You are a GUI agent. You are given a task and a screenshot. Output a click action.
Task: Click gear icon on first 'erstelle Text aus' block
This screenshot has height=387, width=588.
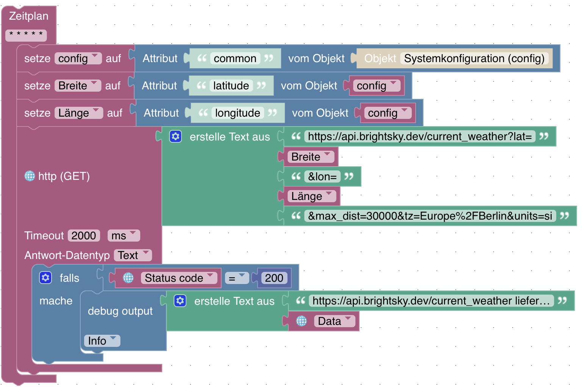pyautogui.click(x=175, y=136)
